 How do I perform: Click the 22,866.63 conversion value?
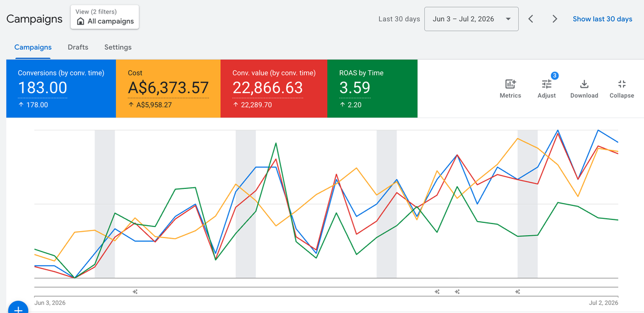point(268,88)
